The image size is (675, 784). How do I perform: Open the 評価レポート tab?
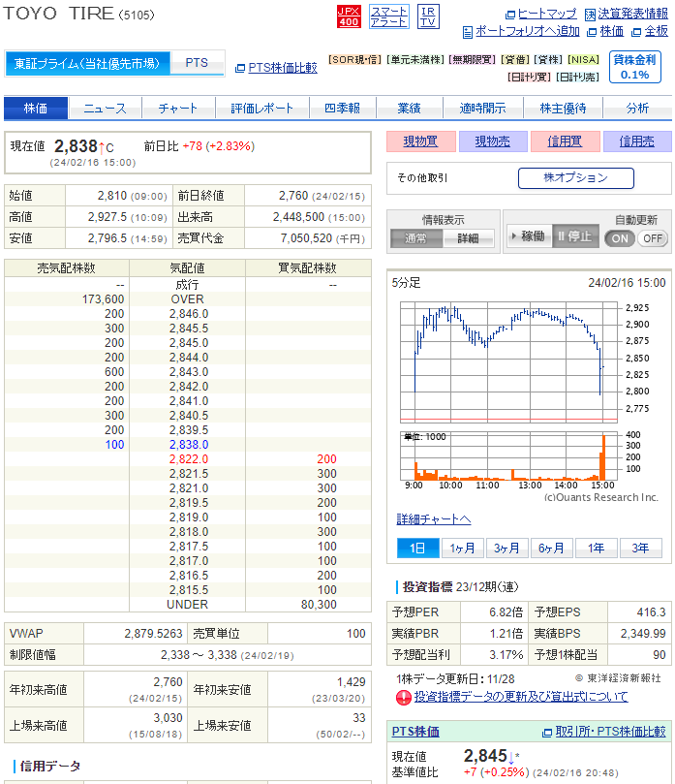click(x=261, y=108)
